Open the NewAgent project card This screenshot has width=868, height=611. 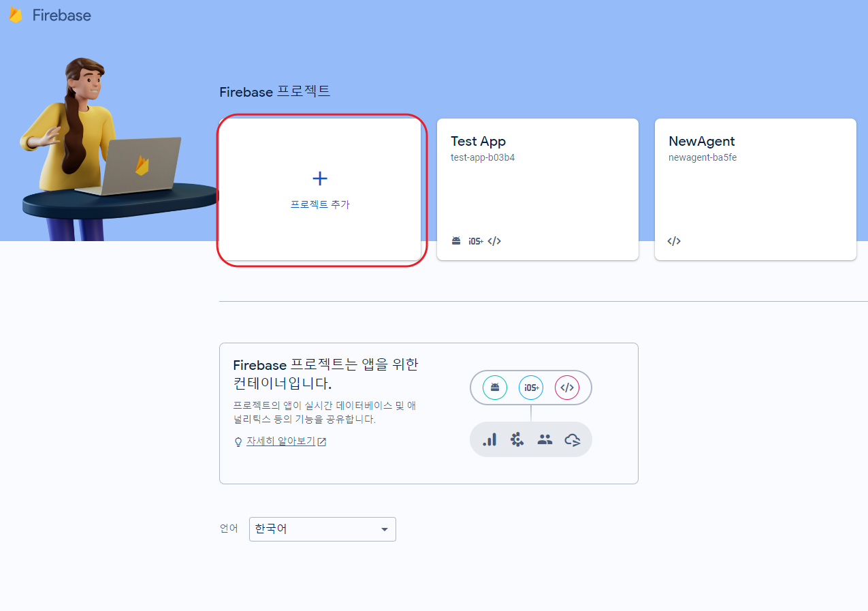click(756, 189)
